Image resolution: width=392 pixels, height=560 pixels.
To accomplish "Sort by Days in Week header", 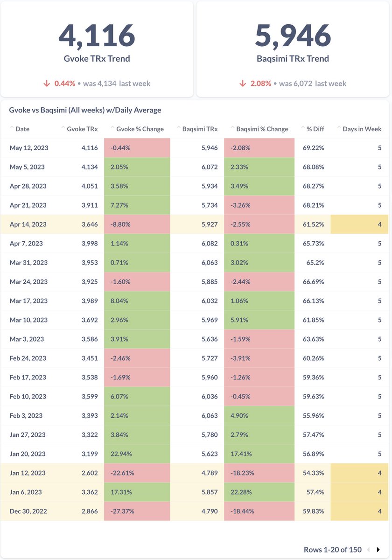I will 359,129.
